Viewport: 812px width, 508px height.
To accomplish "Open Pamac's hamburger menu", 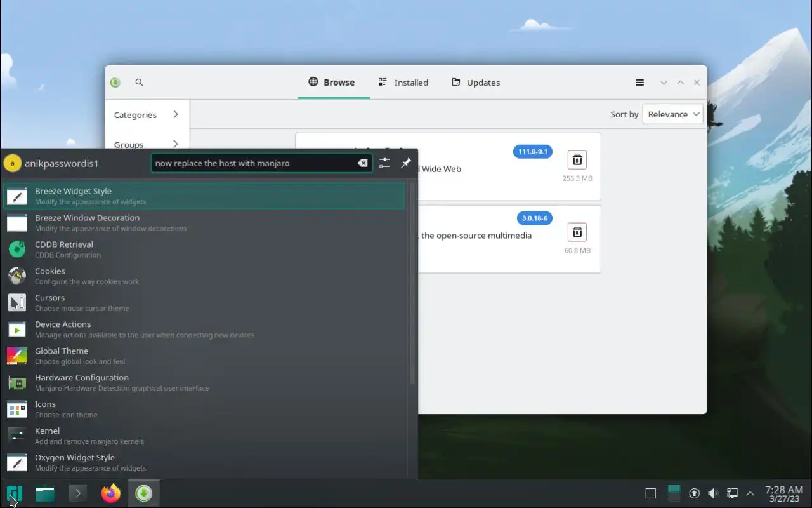I will [x=640, y=83].
